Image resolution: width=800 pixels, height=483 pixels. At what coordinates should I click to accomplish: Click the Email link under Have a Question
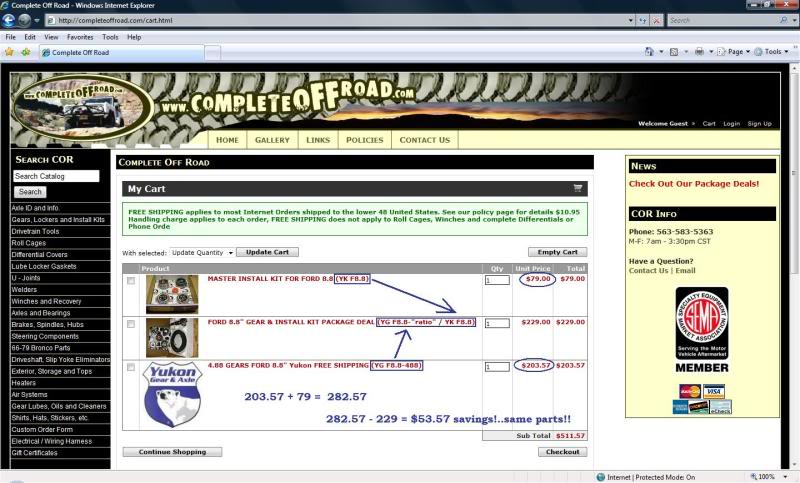click(685, 271)
